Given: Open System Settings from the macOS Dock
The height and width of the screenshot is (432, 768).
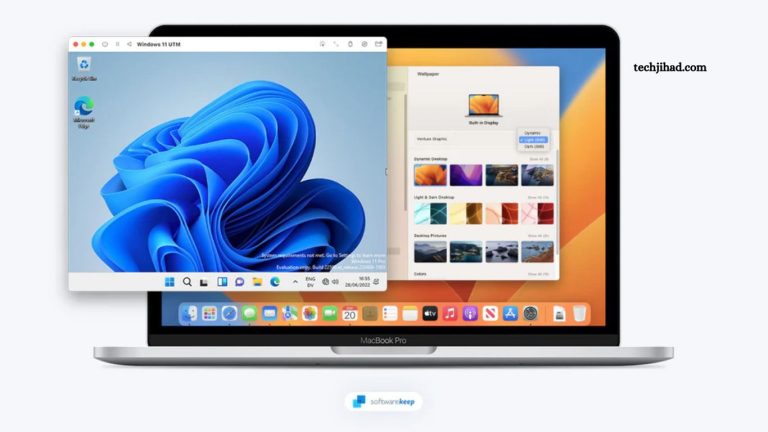Looking at the screenshot, I should (530, 313).
